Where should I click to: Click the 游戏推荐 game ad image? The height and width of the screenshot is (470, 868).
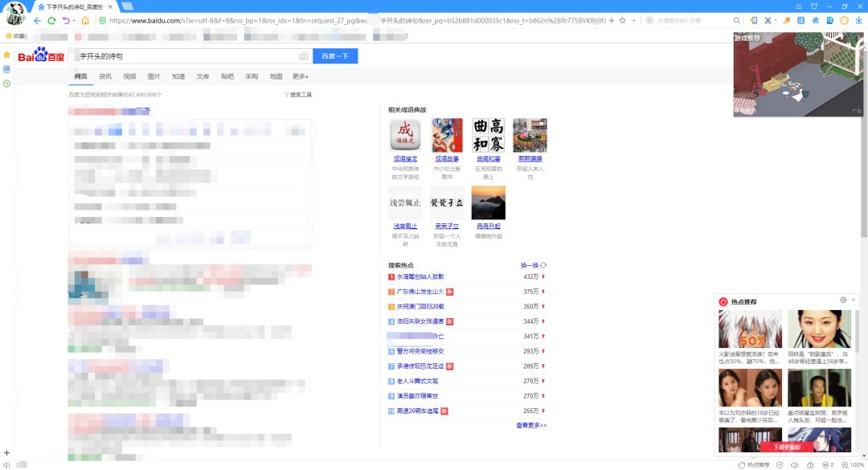point(798,74)
